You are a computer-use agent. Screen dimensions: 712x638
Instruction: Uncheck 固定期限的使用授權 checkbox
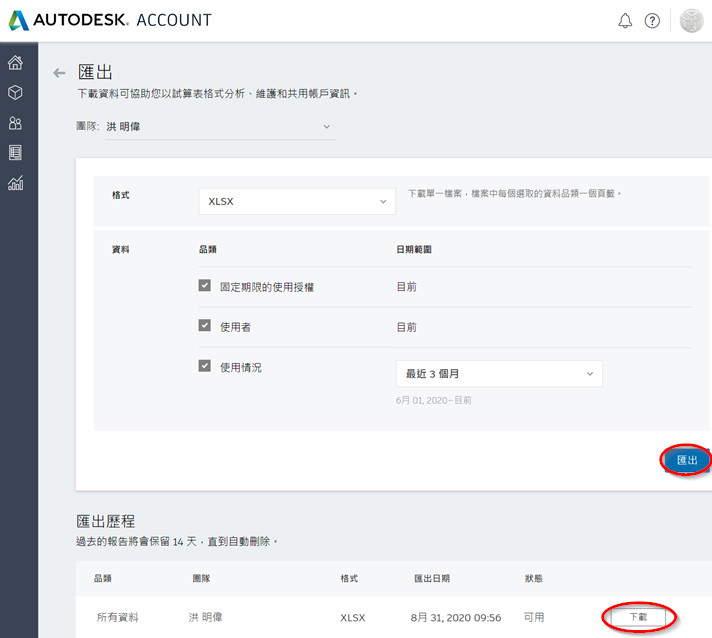pos(204,286)
